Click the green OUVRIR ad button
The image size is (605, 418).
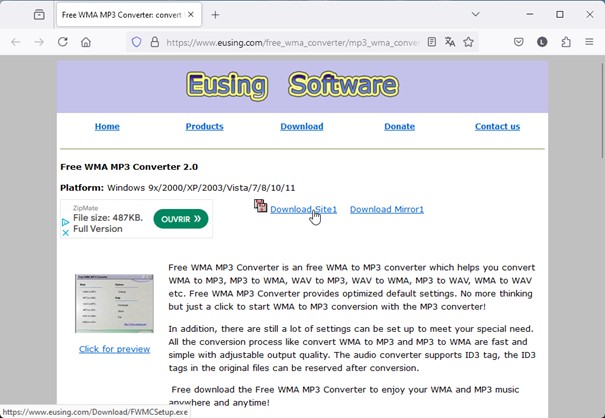point(181,219)
